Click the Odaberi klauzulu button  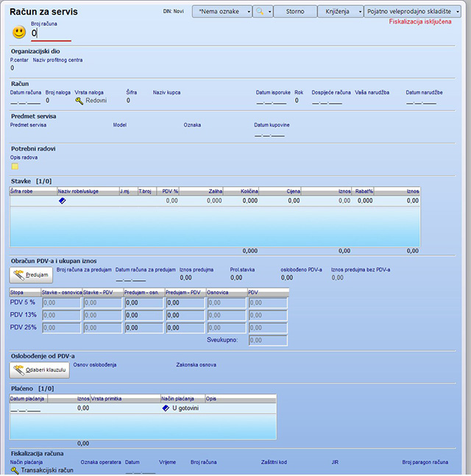40,370
